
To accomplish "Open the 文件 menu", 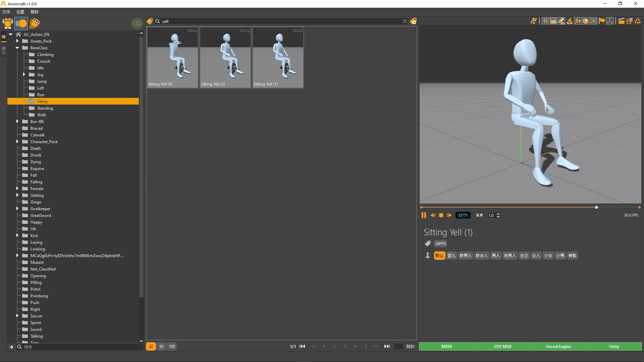I will tap(6, 12).
